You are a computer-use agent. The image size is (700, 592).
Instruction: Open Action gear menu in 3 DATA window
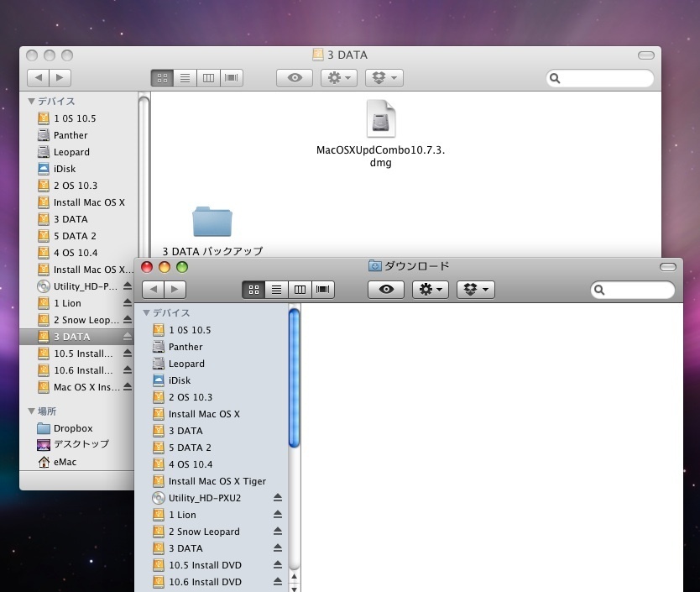(339, 78)
